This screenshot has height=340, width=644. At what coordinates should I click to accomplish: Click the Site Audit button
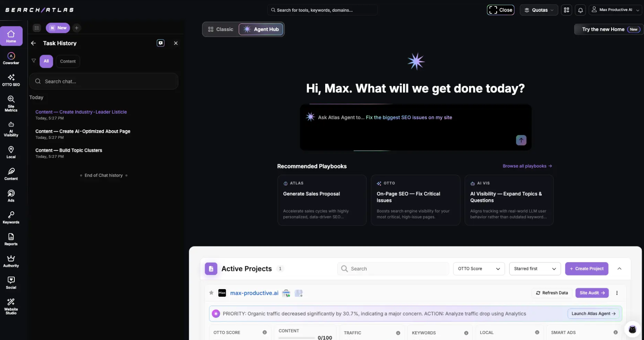click(592, 293)
